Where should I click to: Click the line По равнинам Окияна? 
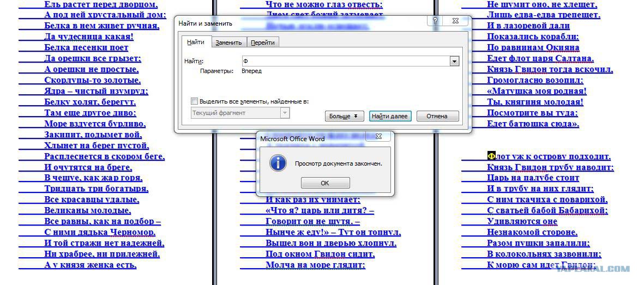(533, 47)
